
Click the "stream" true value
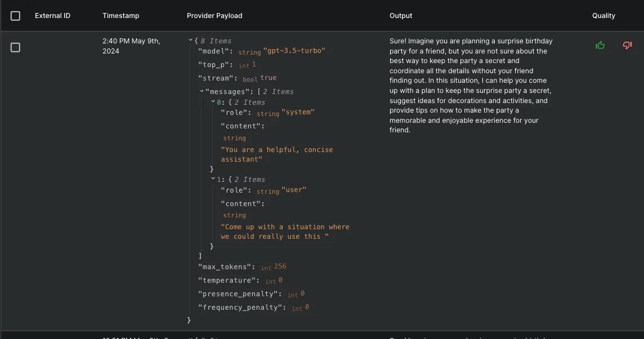[268, 78]
